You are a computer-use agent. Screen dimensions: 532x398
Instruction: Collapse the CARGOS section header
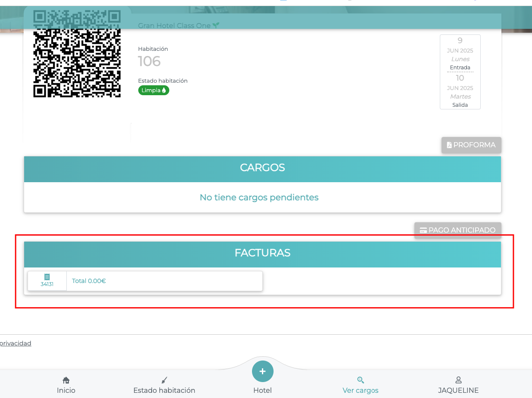click(x=262, y=168)
